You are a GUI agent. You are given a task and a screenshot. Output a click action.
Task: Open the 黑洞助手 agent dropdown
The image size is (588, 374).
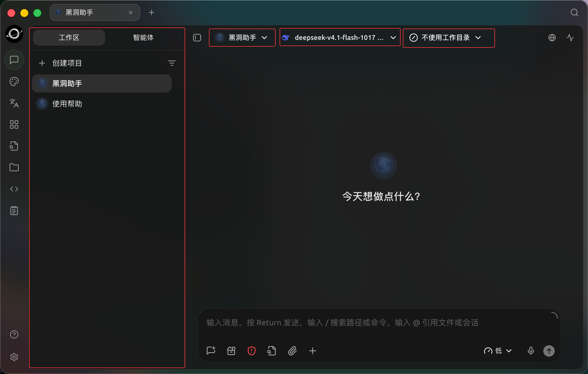pyautogui.click(x=242, y=38)
